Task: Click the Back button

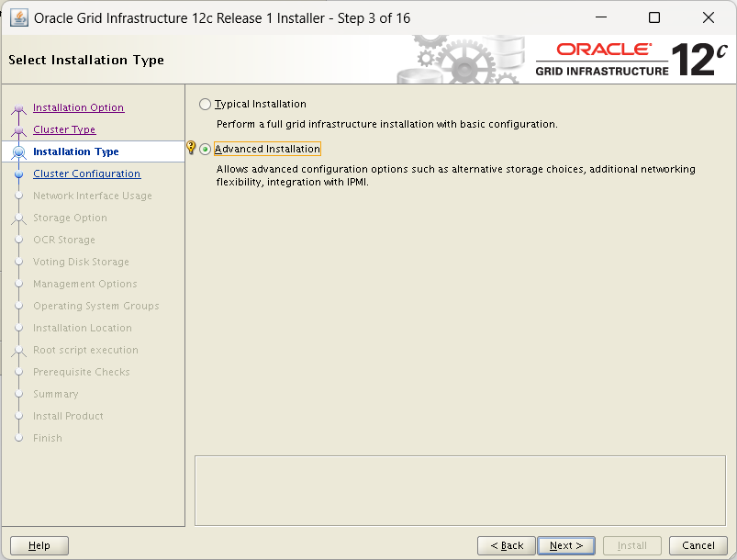Action: [507, 545]
